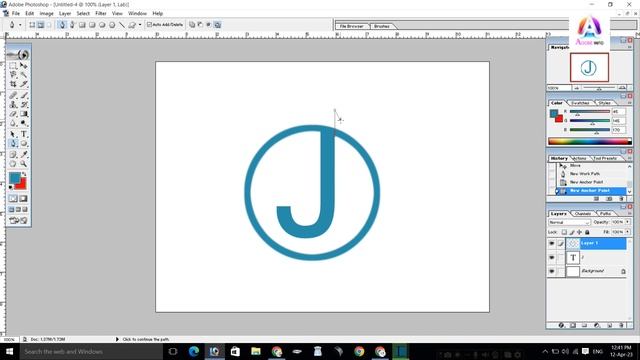This screenshot has height=360, width=640.
Task: Click the Navigator zoom slider
Action: 599,88
